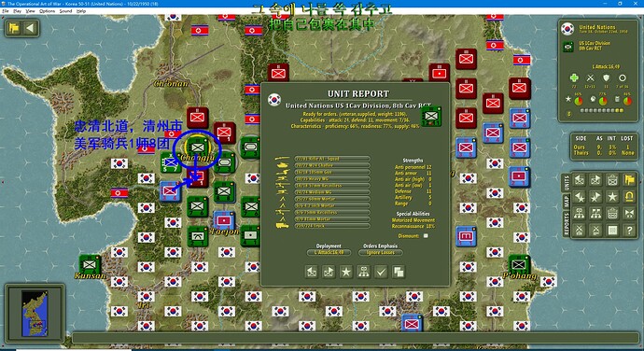Click the star icon in Unit Report

pos(346,272)
